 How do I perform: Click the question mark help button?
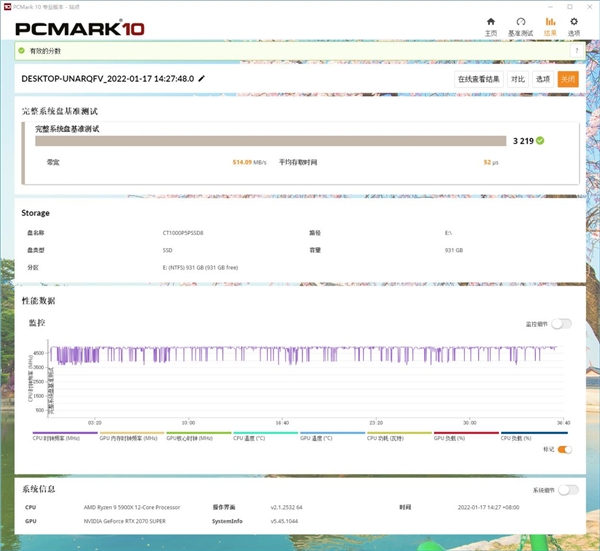click(x=576, y=51)
